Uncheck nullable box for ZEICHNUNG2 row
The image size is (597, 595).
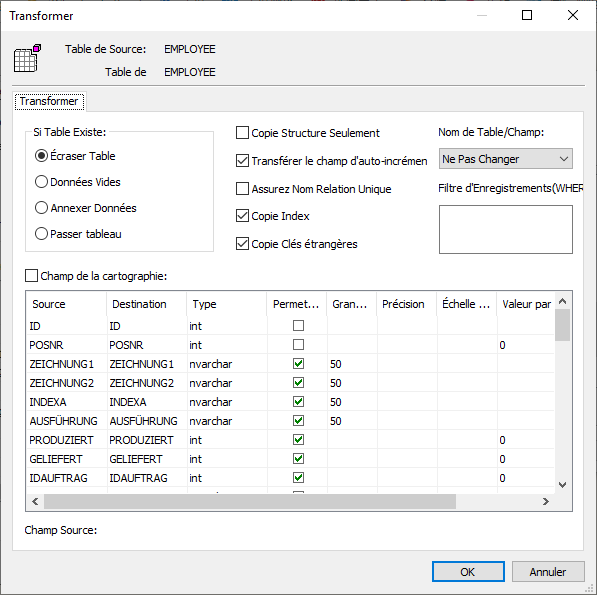pos(298,383)
